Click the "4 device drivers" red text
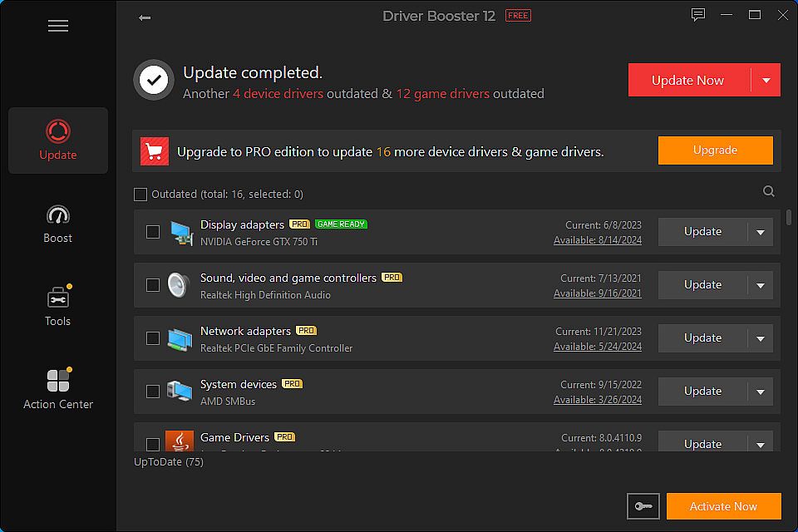This screenshot has width=798, height=532. (x=278, y=94)
